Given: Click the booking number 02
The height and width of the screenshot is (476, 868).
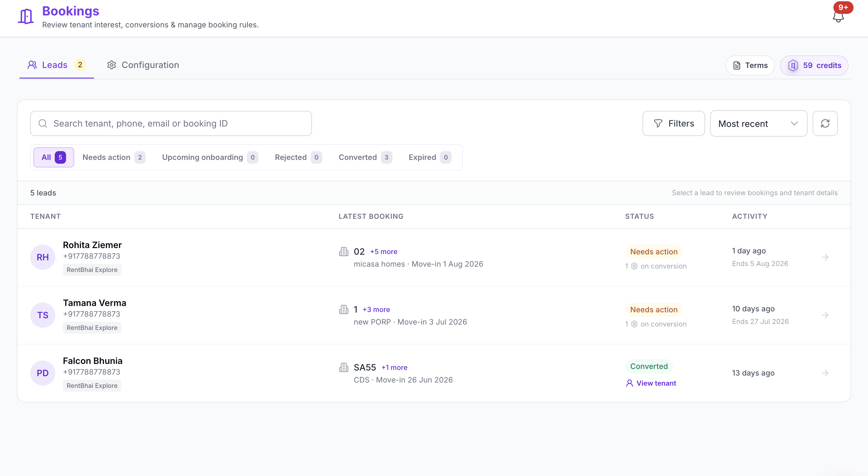Looking at the screenshot, I should click(359, 252).
